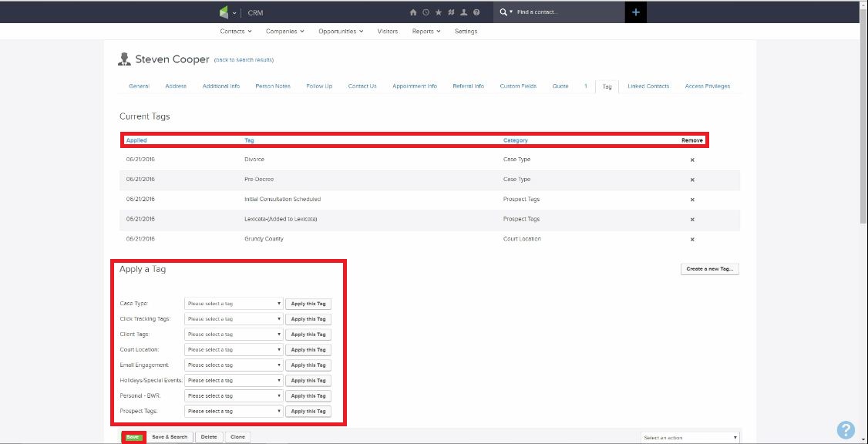Click the Infusionsoft green logo
The height and width of the screenshot is (444, 868).
pos(224,12)
